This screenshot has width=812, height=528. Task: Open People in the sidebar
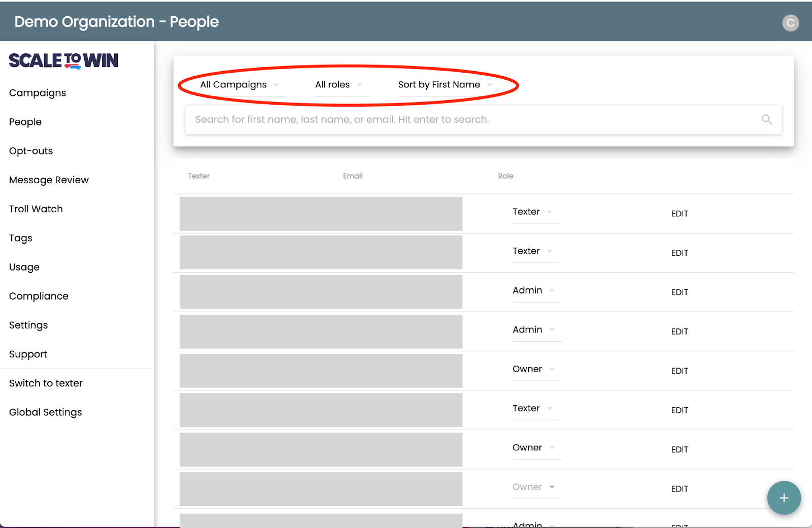point(25,122)
